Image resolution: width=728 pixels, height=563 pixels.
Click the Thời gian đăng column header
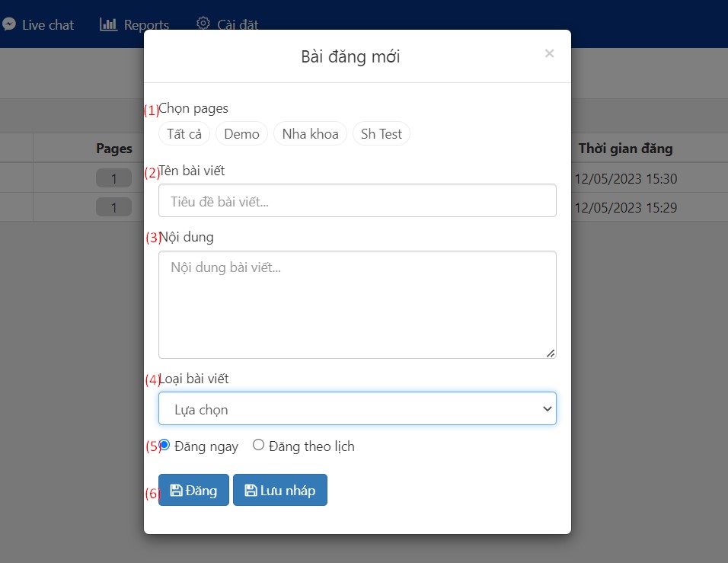click(624, 149)
